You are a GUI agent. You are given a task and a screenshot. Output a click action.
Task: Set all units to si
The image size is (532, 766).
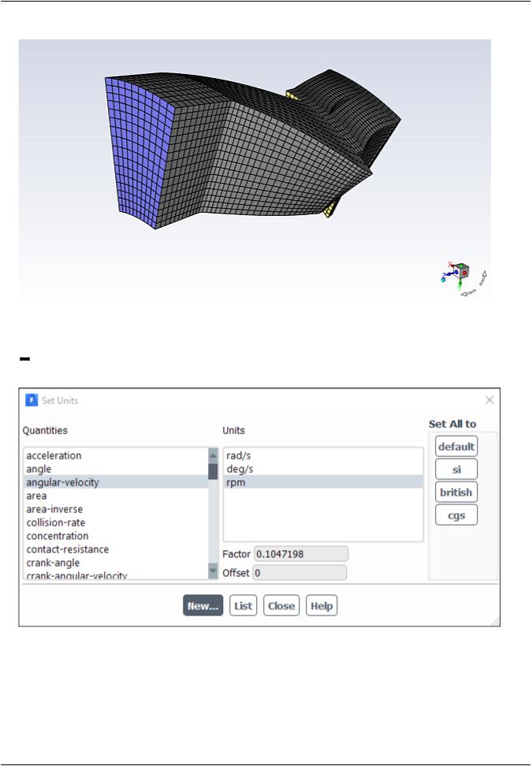click(456, 470)
